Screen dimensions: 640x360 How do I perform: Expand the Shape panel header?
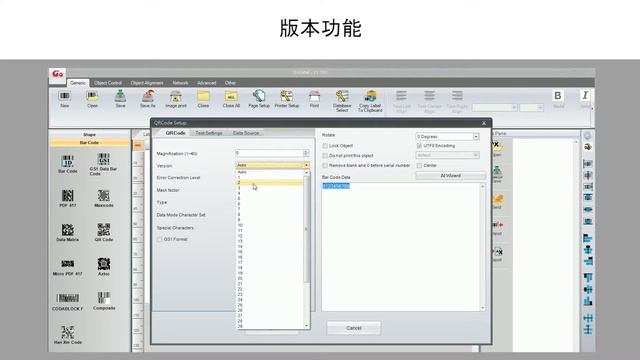click(89, 135)
